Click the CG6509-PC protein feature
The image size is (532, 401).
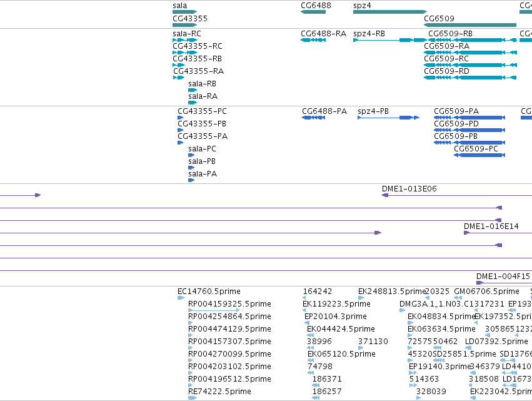pyautogui.click(x=479, y=155)
